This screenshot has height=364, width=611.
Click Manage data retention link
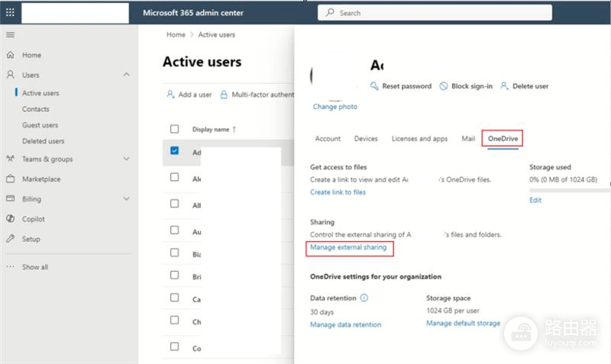346,324
